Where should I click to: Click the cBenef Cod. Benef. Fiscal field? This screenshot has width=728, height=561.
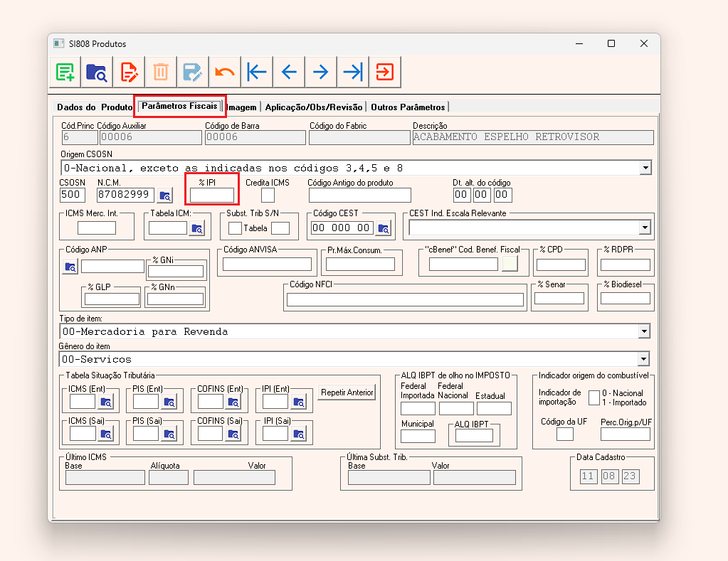tap(464, 264)
